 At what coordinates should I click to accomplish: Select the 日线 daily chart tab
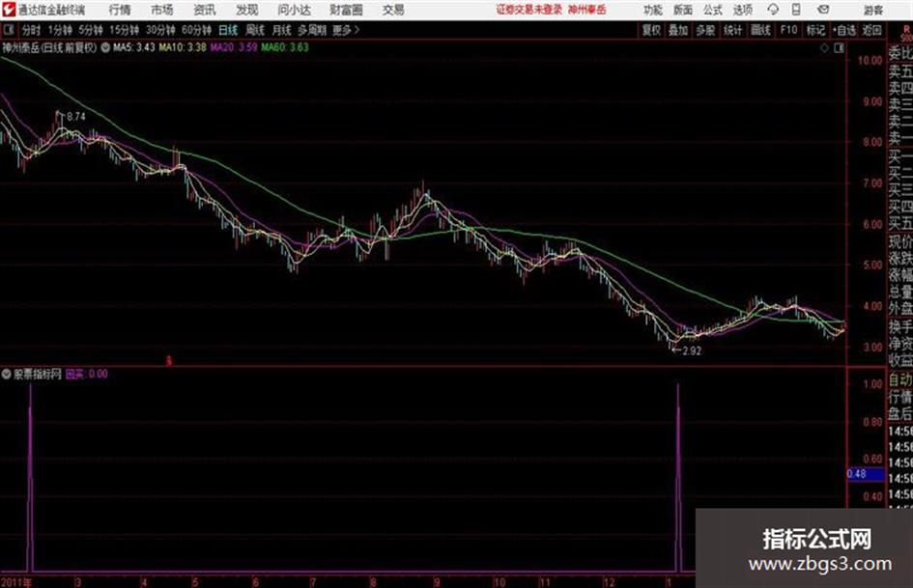click(x=228, y=30)
